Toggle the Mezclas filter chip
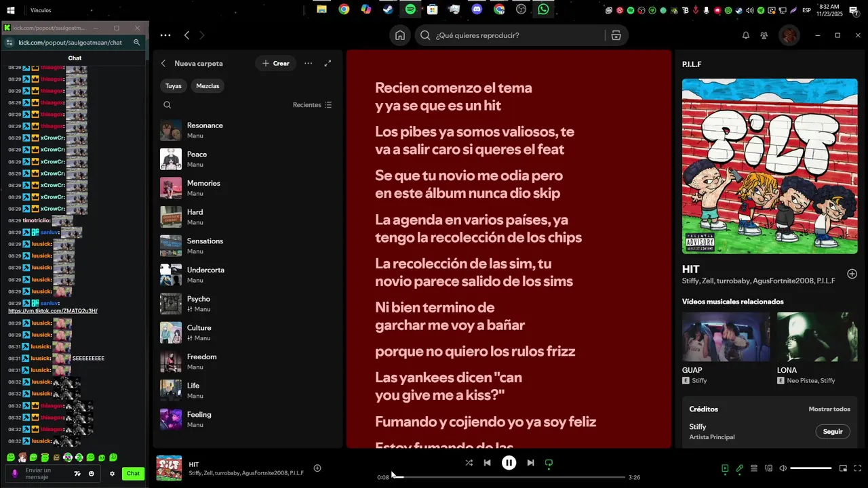Image resolution: width=868 pixels, height=488 pixels. [x=208, y=86]
